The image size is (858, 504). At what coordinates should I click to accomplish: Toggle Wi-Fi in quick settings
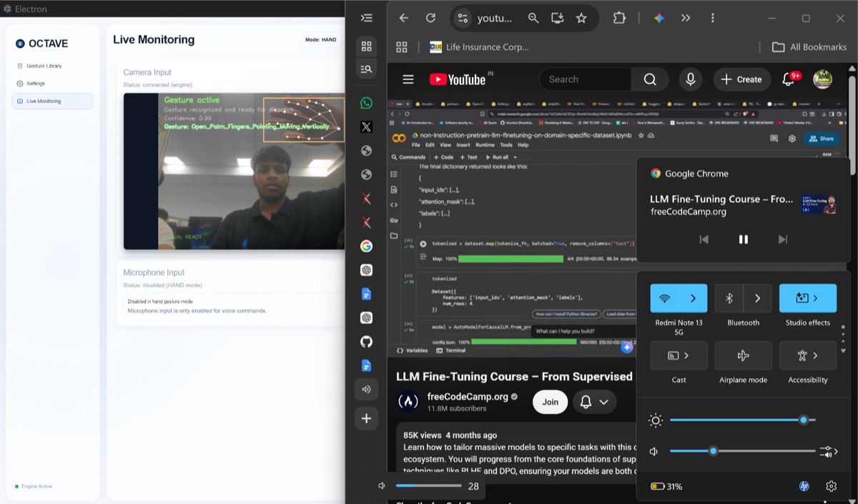point(664,298)
